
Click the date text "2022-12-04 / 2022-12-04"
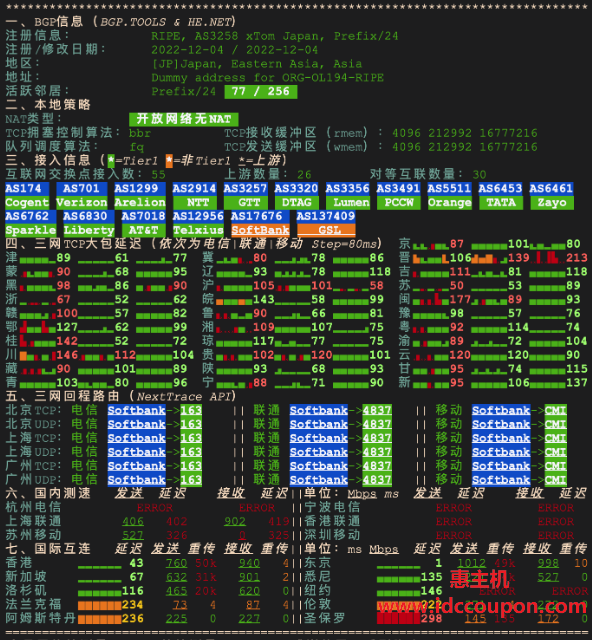tap(234, 50)
